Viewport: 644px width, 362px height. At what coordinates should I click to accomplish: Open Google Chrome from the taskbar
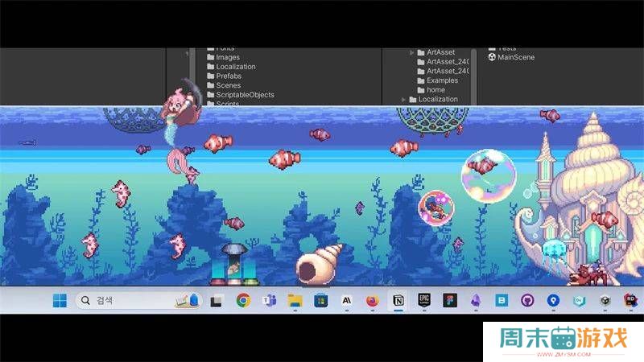point(243,301)
